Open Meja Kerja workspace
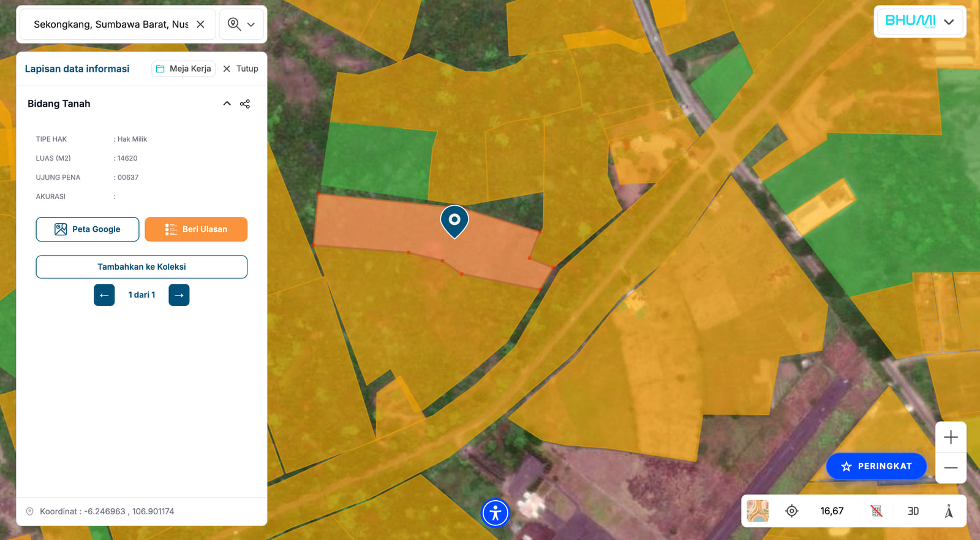 pos(183,69)
